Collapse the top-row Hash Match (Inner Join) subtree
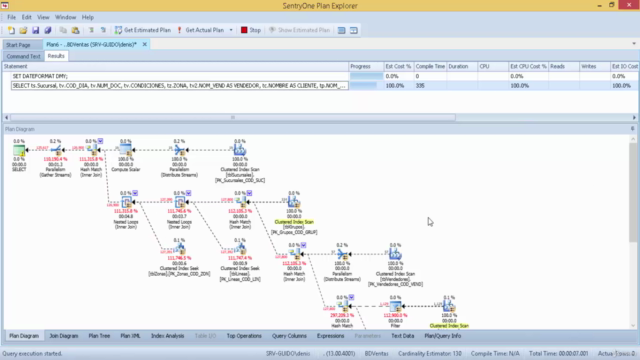 (x=100, y=141)
